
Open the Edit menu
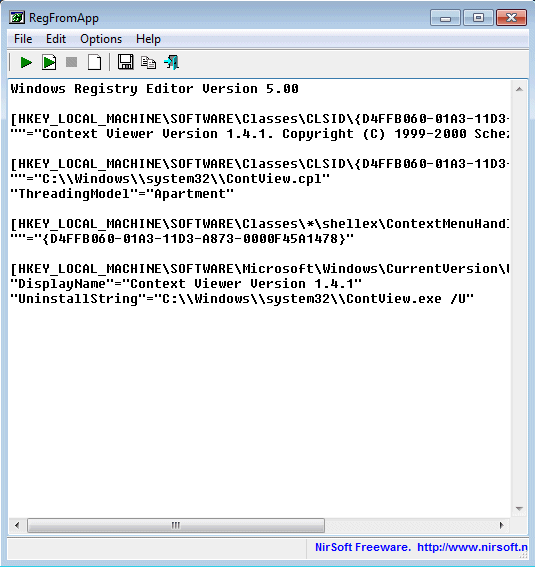pos(56,39)
